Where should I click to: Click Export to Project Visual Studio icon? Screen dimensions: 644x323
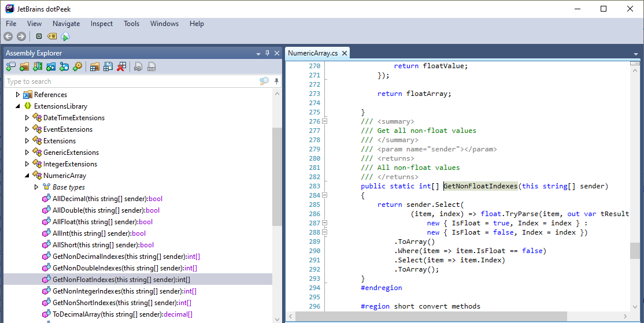click(x=138, y=67)
